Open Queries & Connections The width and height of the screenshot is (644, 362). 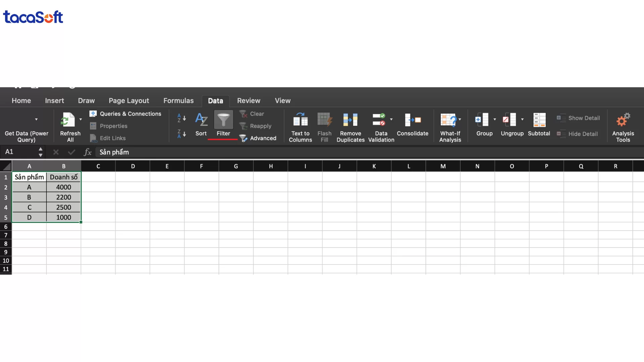click(x=126, y=114)
